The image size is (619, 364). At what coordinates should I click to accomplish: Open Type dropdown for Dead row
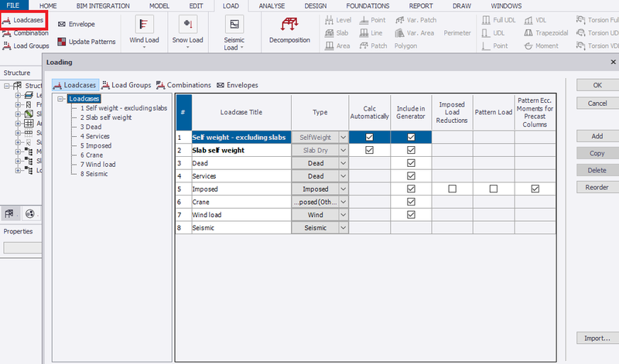[344, 163]
